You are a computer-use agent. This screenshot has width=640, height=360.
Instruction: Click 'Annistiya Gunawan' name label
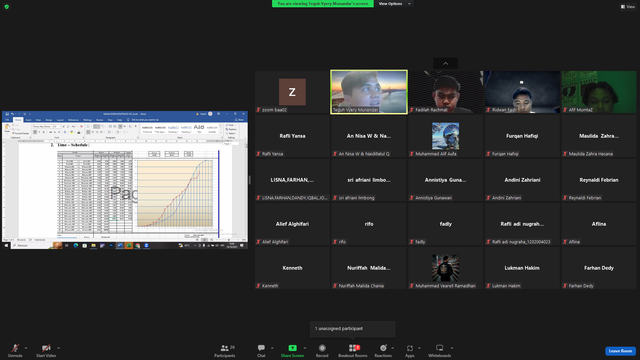coord(433,198)
